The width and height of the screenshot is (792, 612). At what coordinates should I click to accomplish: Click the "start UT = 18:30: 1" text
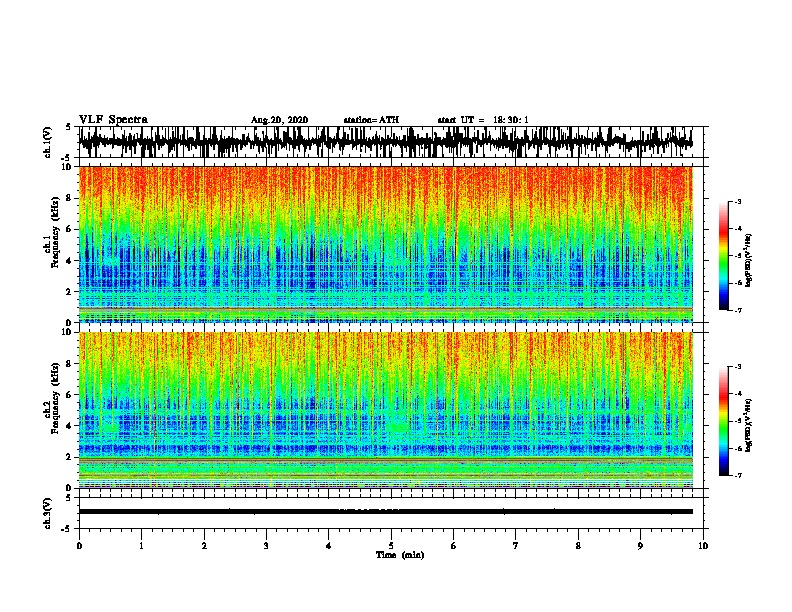coord(483,120)
